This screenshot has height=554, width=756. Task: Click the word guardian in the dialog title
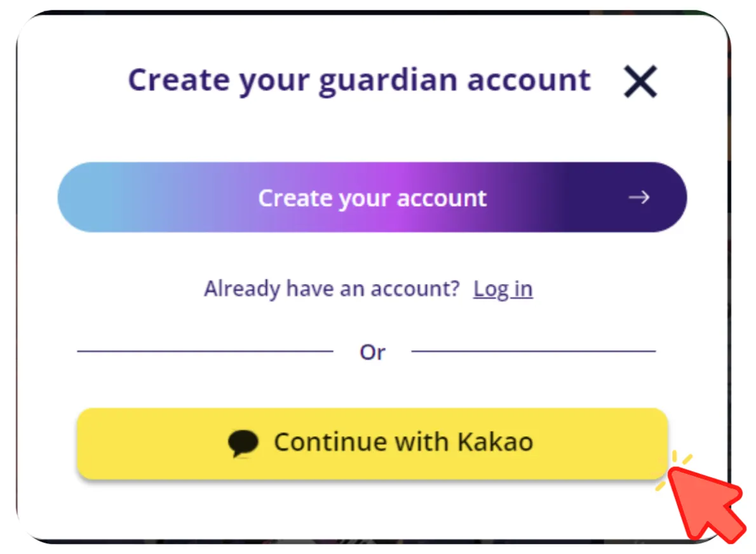coord(388,81)
